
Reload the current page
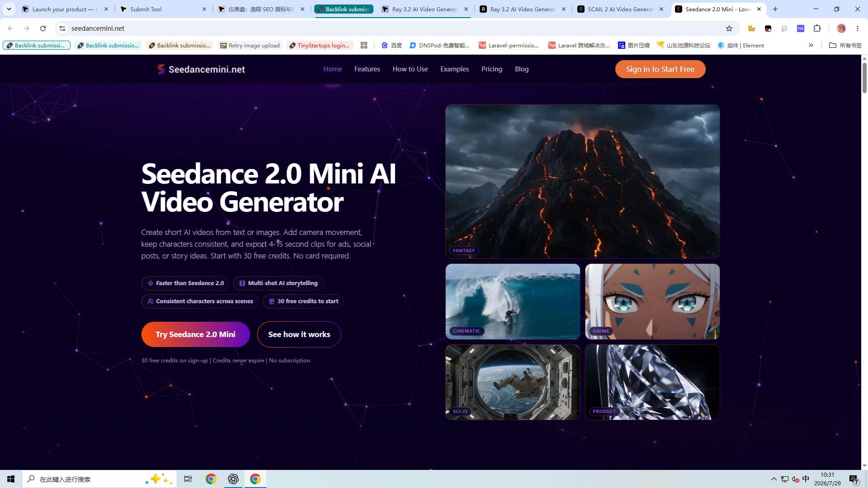43,28
